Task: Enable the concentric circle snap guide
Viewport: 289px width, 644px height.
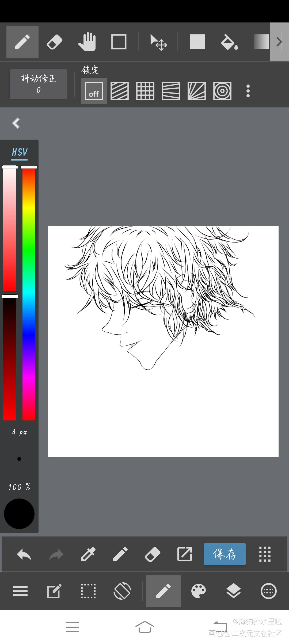Action: [x=222, y=91]
